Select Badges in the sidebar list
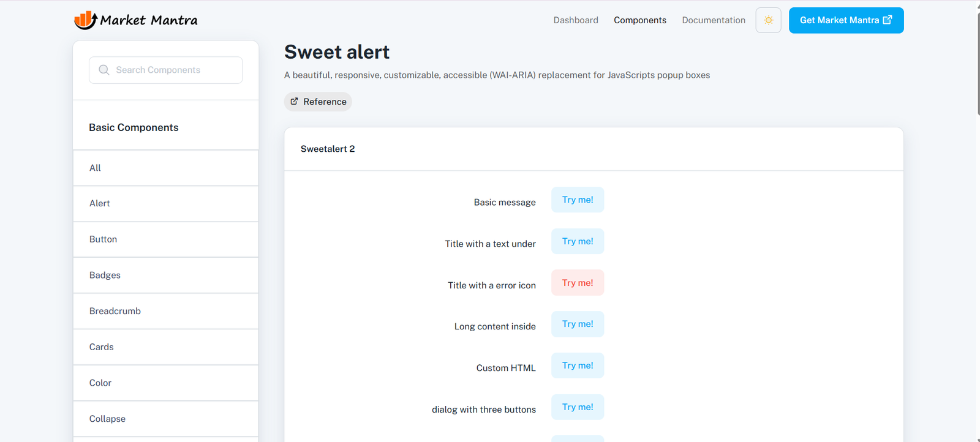Screen dimensions: 980x442 pyautogui.click(x=165, y=275)
